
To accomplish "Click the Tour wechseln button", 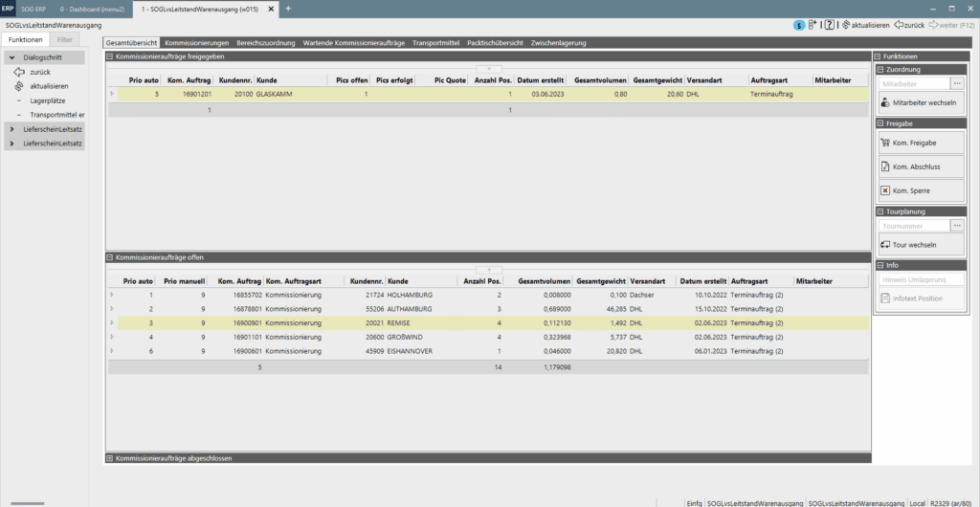I will (922, 245).
